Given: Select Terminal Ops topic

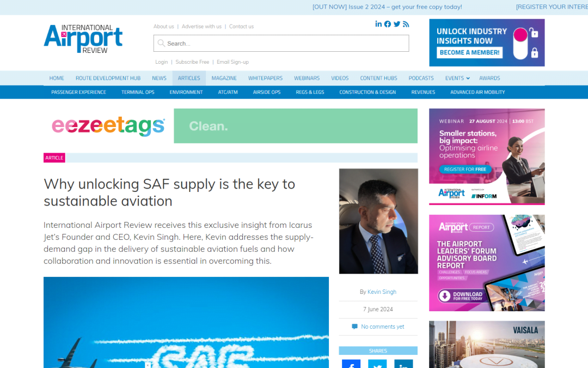Looking at the screenshot, I should click(138, 92).
